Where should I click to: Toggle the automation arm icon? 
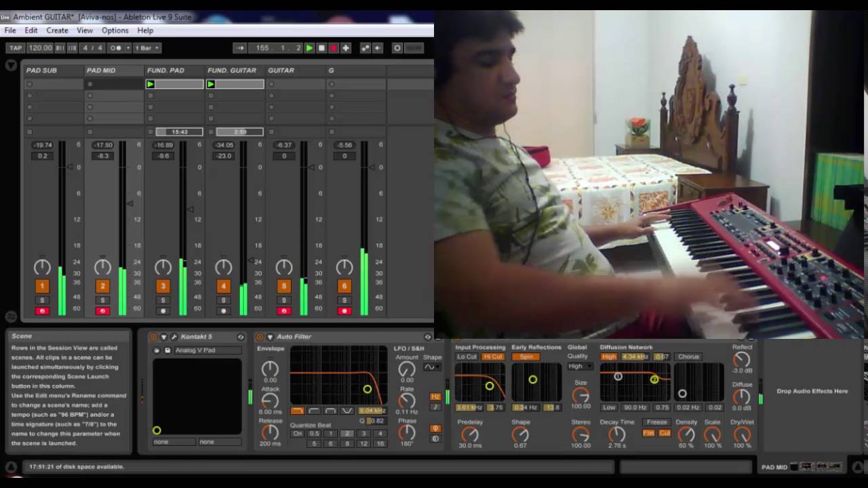pyautogui.click(x=366, y=48)
